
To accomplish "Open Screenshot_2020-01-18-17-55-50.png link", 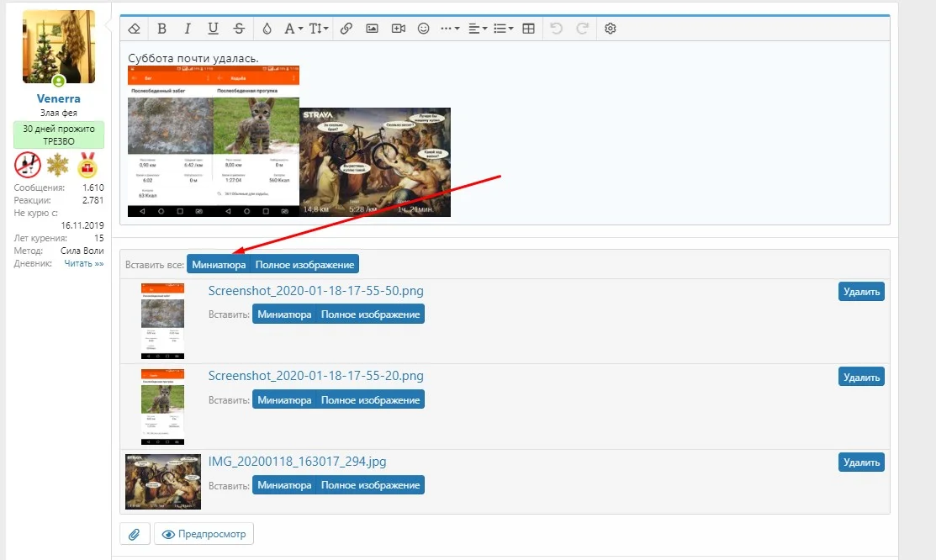I will point(315,291).
